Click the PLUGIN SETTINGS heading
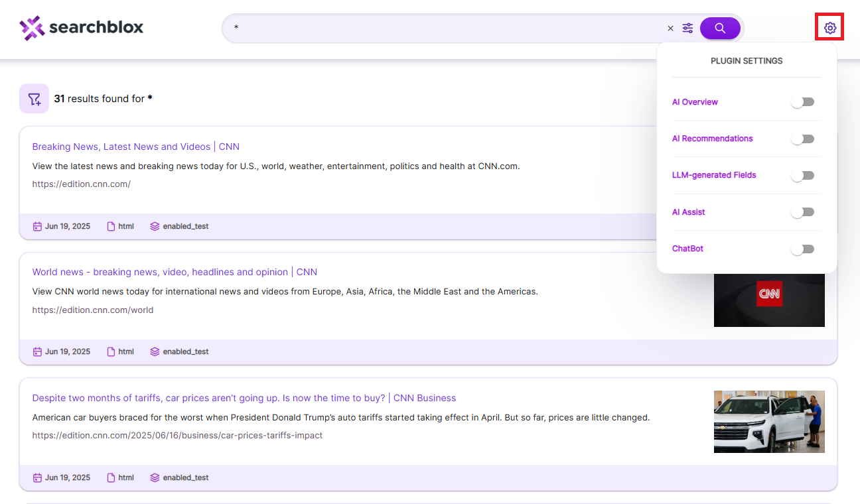This screenshot has height=504, width=860. point(747,61)
